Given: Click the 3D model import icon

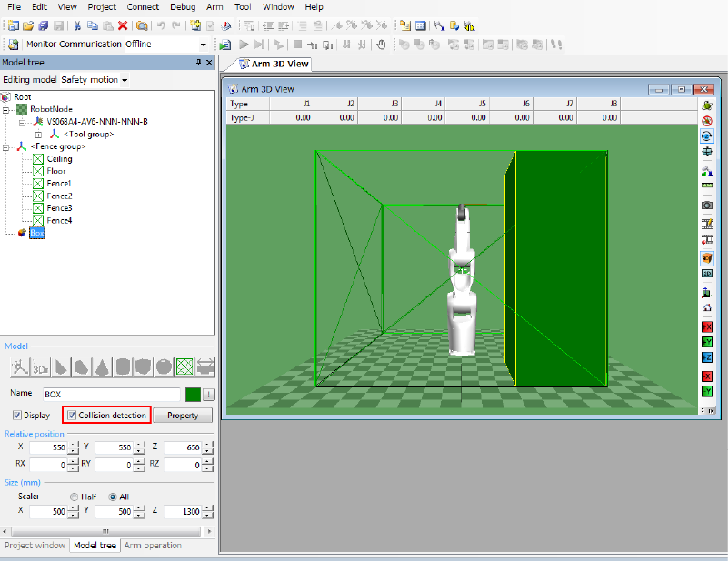Looking at the screenshot, I should [x=41, y=366].
